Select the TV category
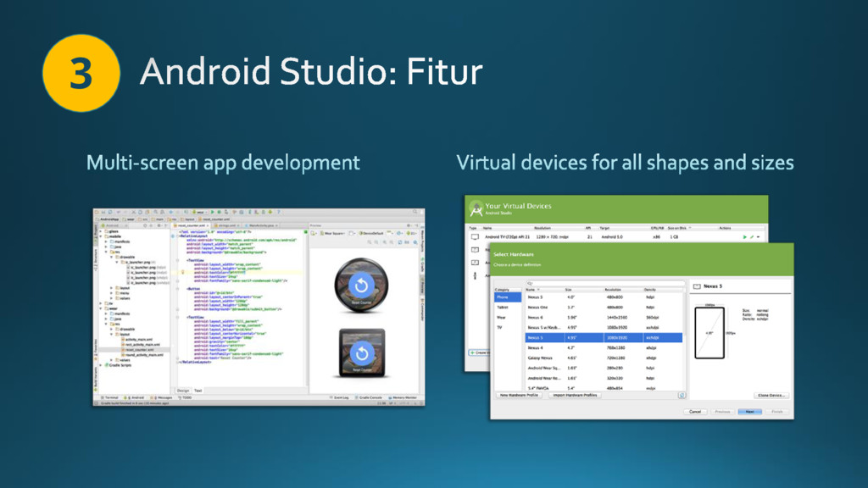The image size is (868, 488). tap(507, 328)
